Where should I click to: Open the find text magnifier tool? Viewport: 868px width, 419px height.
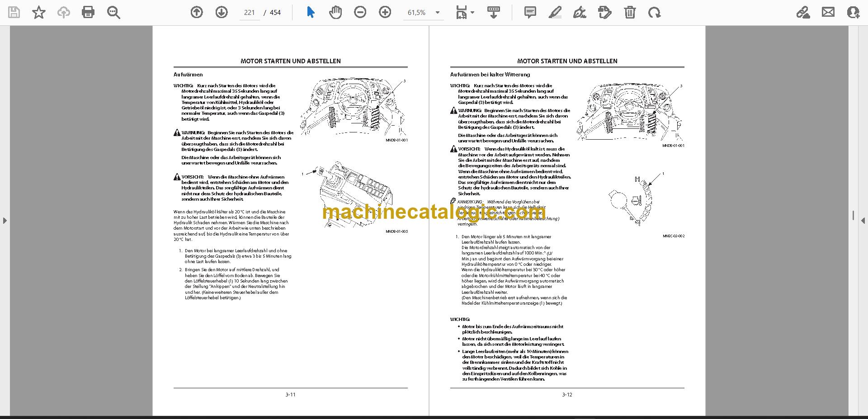[x=113, y=12]
